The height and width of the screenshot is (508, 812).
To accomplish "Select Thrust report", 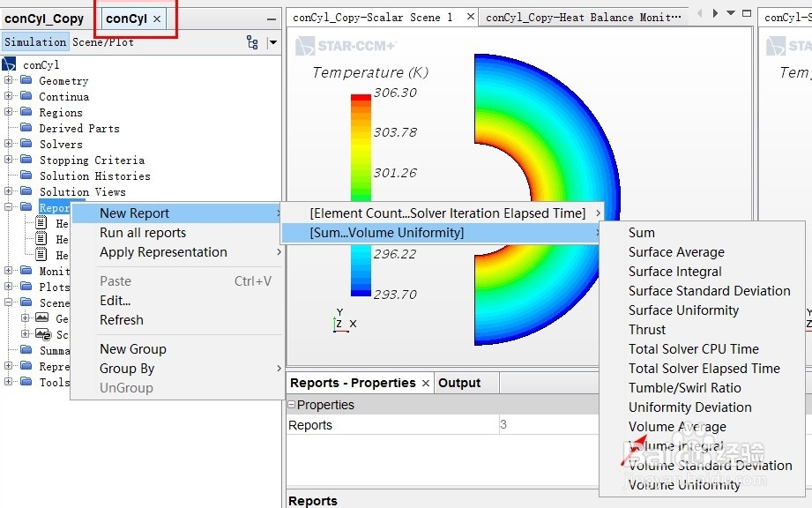I will click(647, 330).
